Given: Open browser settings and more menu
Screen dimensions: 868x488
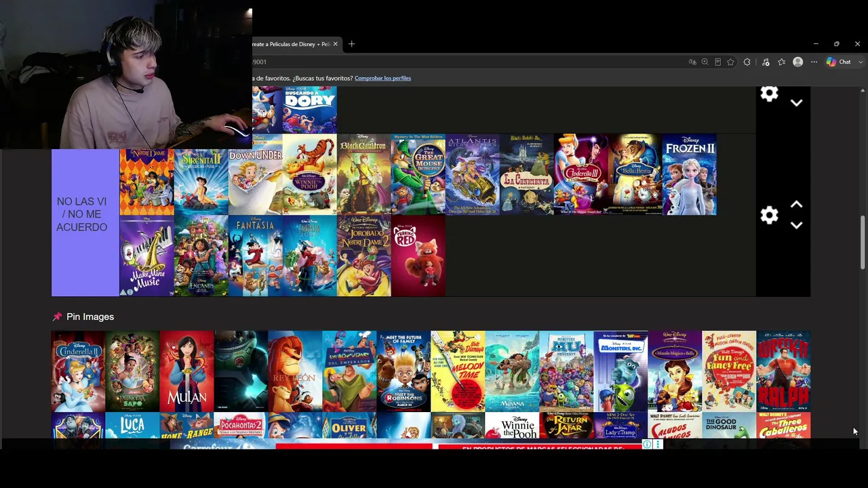Looking at the screenshot, I should click(814, 62).
